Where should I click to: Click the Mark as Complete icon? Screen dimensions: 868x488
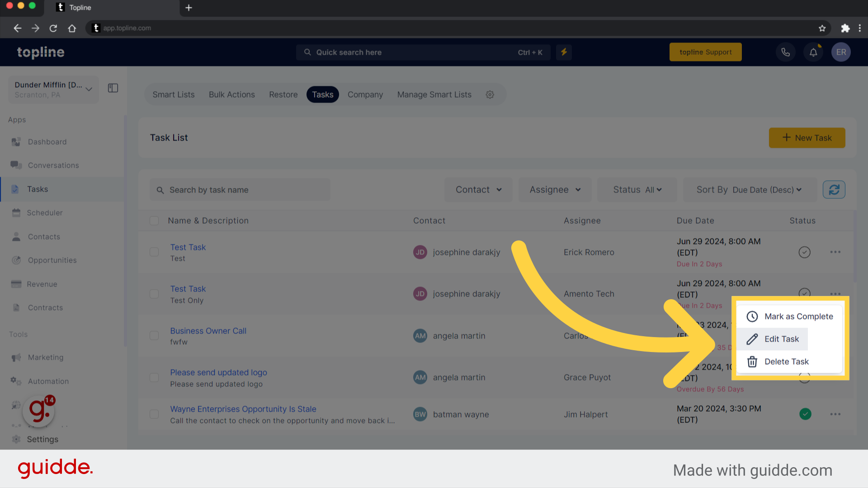pos(752,316)
